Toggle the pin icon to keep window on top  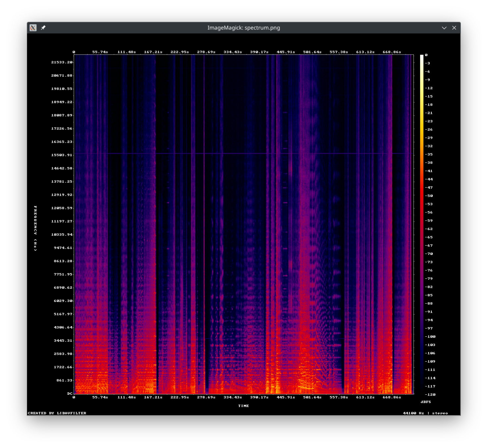coord(42,28)
